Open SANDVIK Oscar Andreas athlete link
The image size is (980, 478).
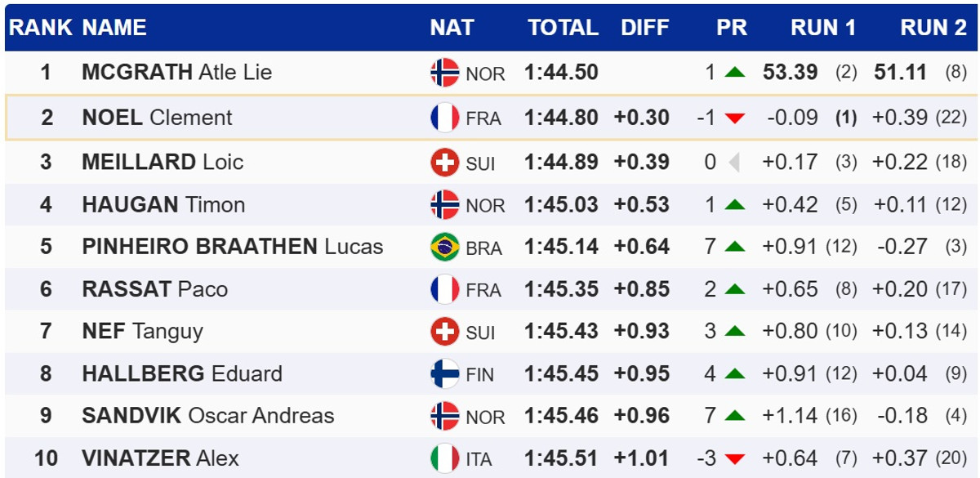pos(208,416)
